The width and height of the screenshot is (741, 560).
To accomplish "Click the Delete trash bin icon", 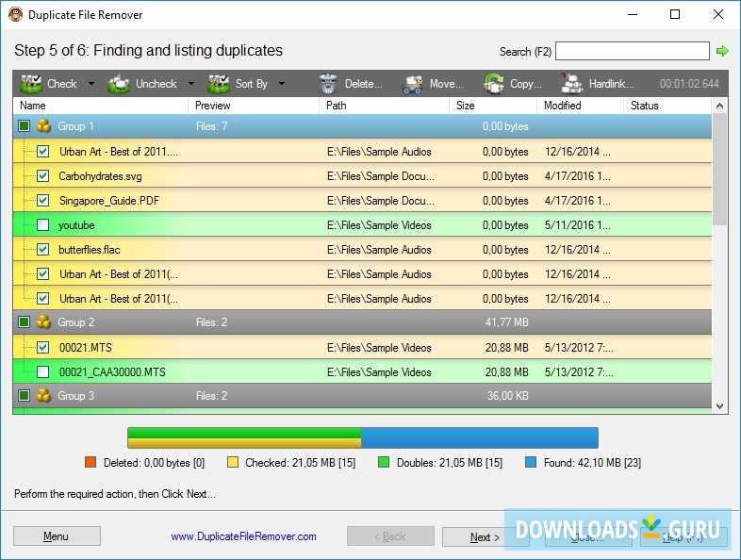I will click(x=328, y=84).
